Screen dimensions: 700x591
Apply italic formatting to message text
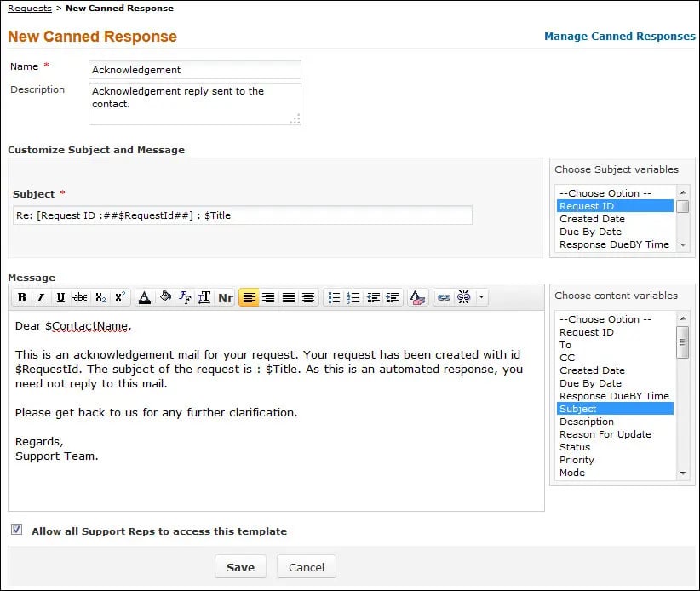tap(40, 297)
